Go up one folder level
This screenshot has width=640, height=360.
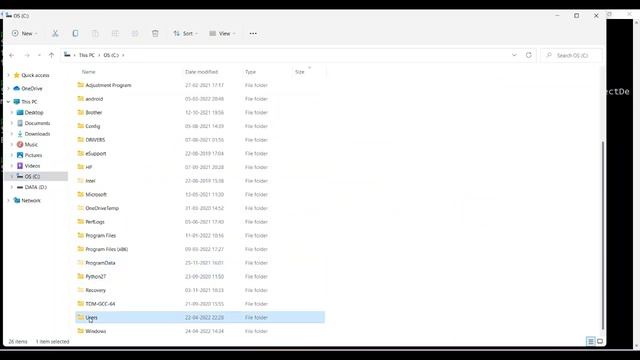(51, 55)
